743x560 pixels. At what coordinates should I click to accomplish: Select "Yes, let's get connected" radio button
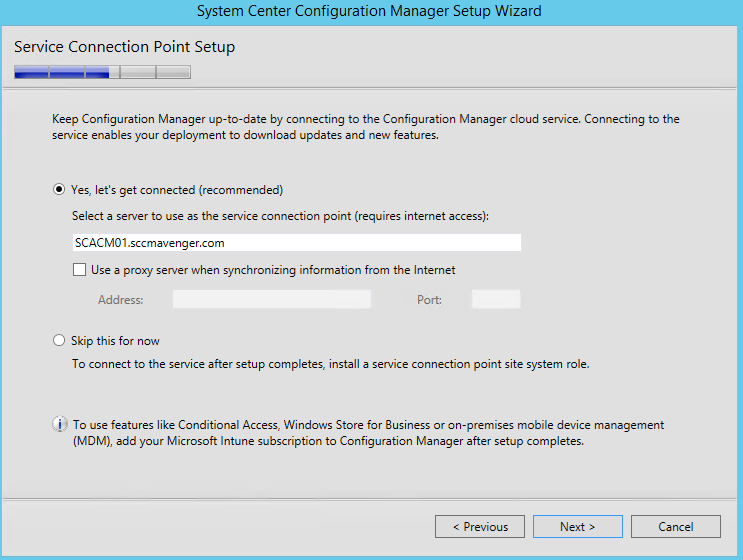click(x=59, y=190)
